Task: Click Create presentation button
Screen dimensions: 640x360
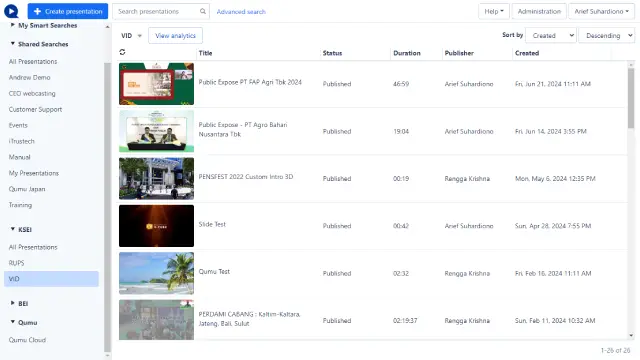Action: point(68,11)
